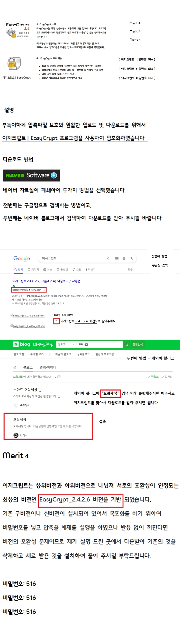Click the Google voice search microphone icon
The image size is (180, 644).
pyautogui.click(x=124, y=258)
